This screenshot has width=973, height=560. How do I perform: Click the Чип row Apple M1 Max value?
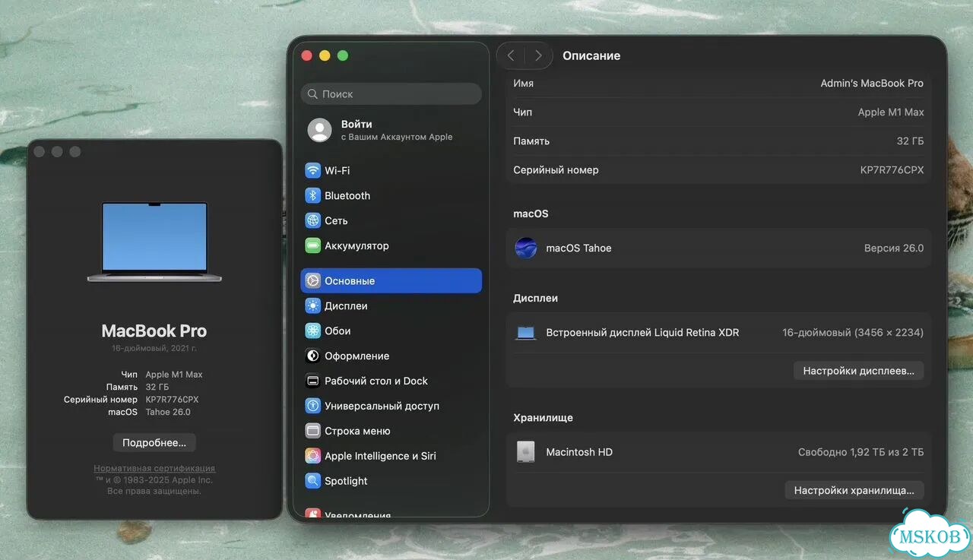891,112
